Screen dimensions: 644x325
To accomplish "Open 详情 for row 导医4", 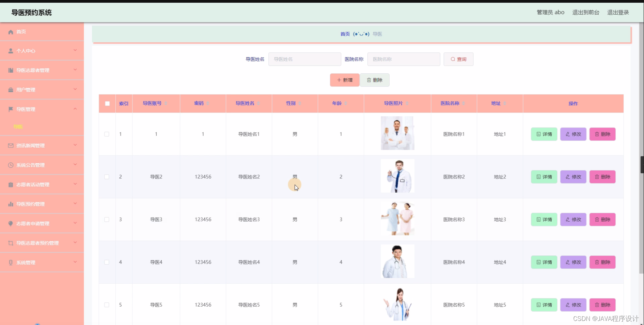I will point(544,262).
